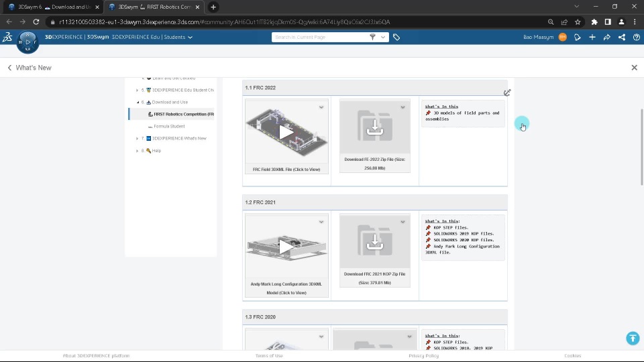Open Privacy Policy footer link
644x362 pixels.
click(x=423, y=355)
